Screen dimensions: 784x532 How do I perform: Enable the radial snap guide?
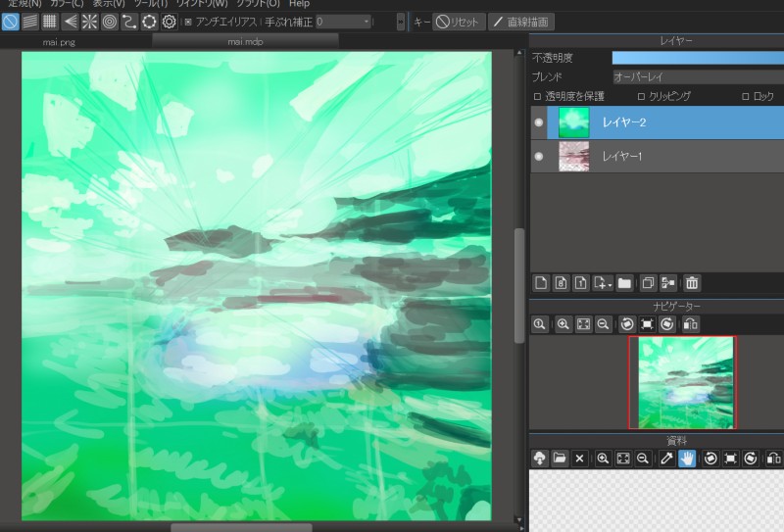(x=89, y=22)
